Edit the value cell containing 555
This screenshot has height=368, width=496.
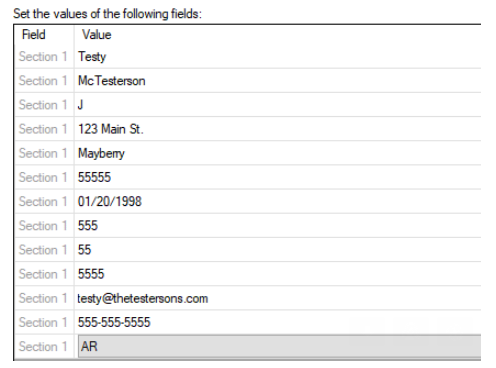tap(278, 226)
